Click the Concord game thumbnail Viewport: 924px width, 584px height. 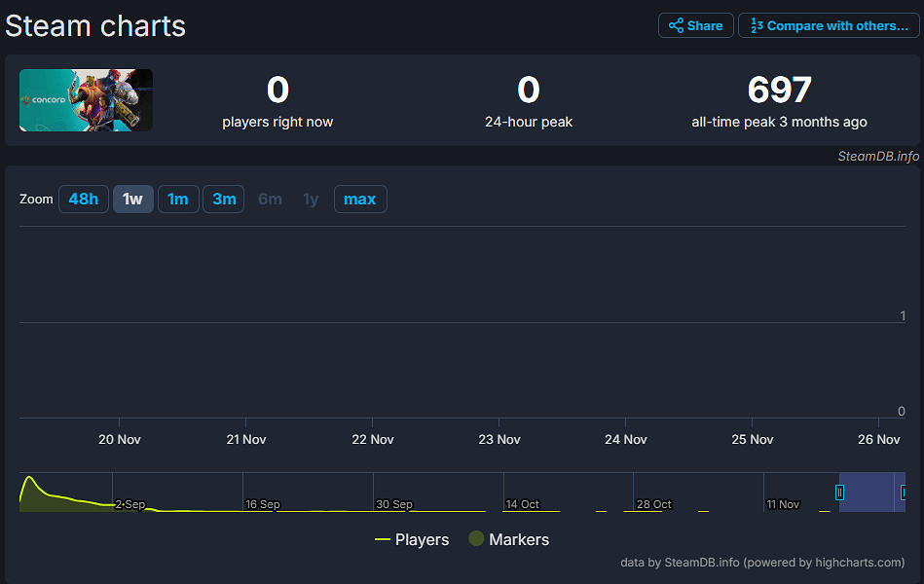click(x=86, y=100)
